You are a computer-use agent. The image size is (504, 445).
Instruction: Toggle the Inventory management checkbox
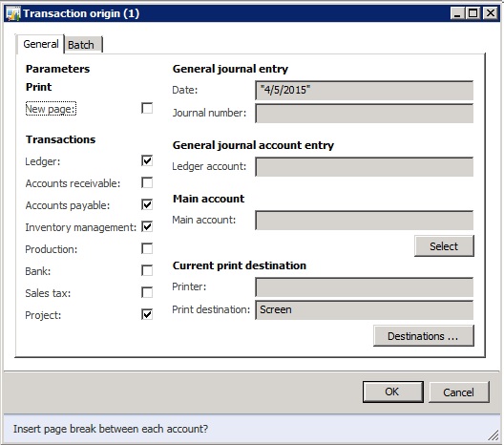coord(147,226)
